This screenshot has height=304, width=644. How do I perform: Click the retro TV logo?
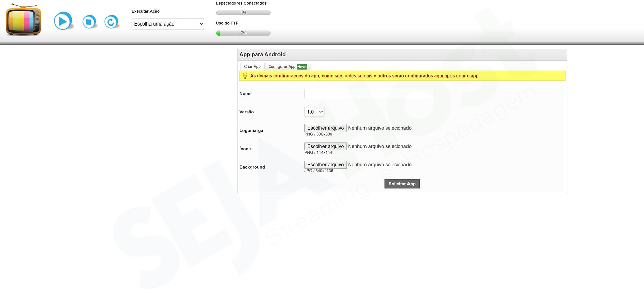pyautogui.click(x=24, y=20)
